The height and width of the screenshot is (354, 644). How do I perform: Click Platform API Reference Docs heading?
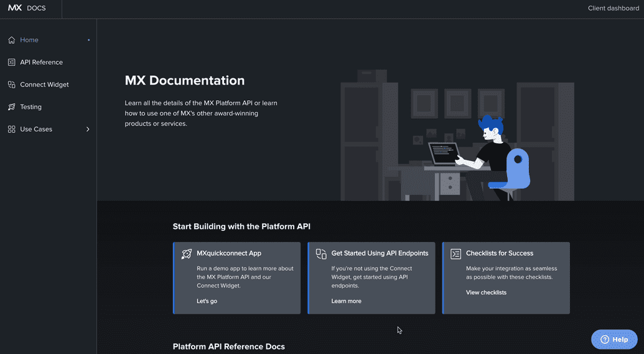point(229,347)
